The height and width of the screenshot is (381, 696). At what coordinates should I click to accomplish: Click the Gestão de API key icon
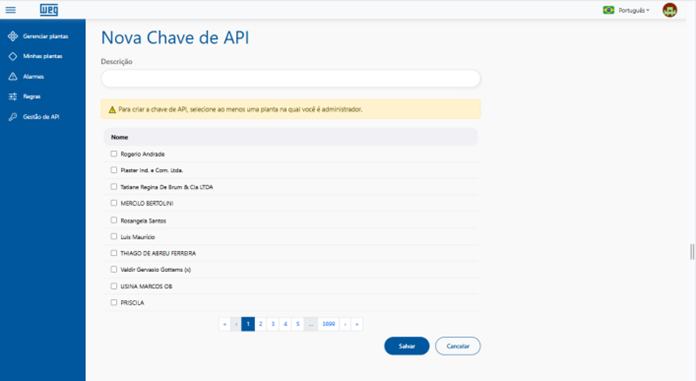tap(13, 117)
